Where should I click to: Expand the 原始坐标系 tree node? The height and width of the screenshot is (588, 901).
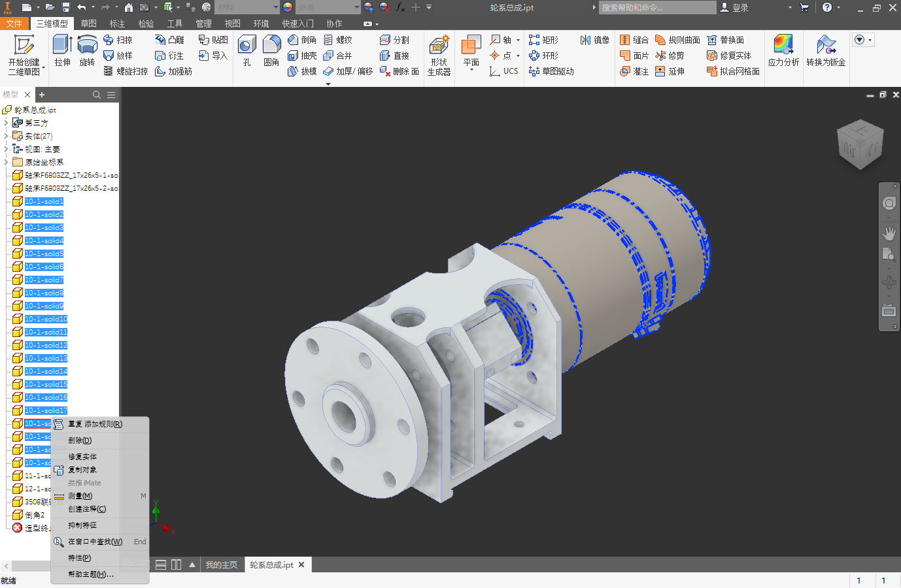pos(6,162)
